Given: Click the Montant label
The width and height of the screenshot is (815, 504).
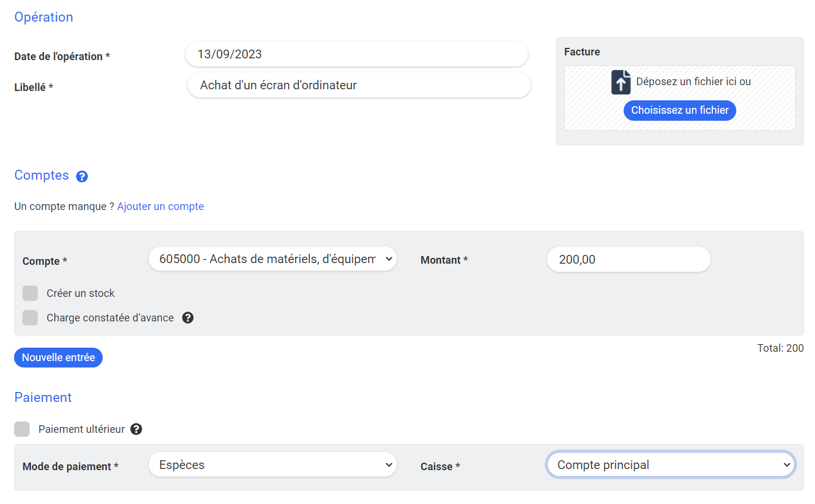Looking at the screenshot, I should point(444,260).
